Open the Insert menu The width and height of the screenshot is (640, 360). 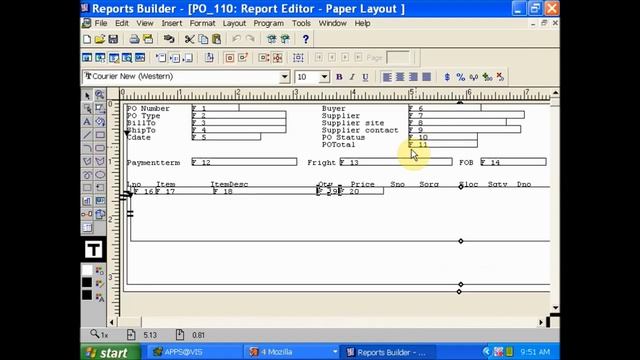(172, 23)
